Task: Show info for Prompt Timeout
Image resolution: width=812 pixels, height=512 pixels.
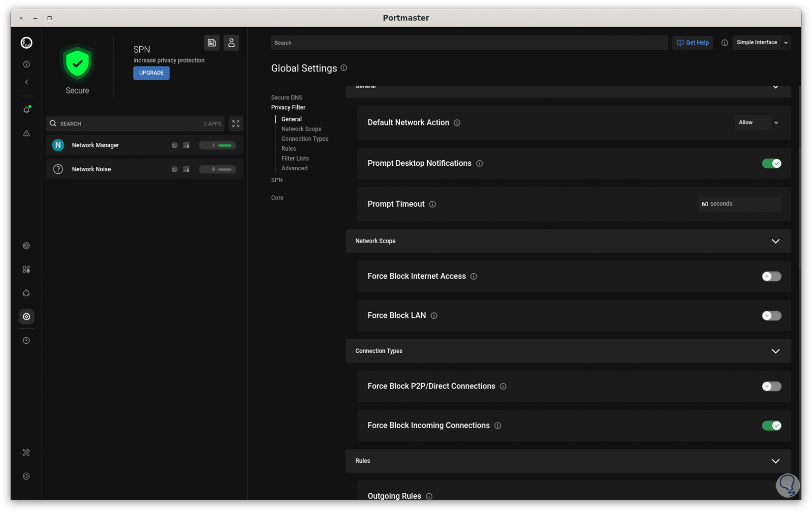Action: point(433,204)
